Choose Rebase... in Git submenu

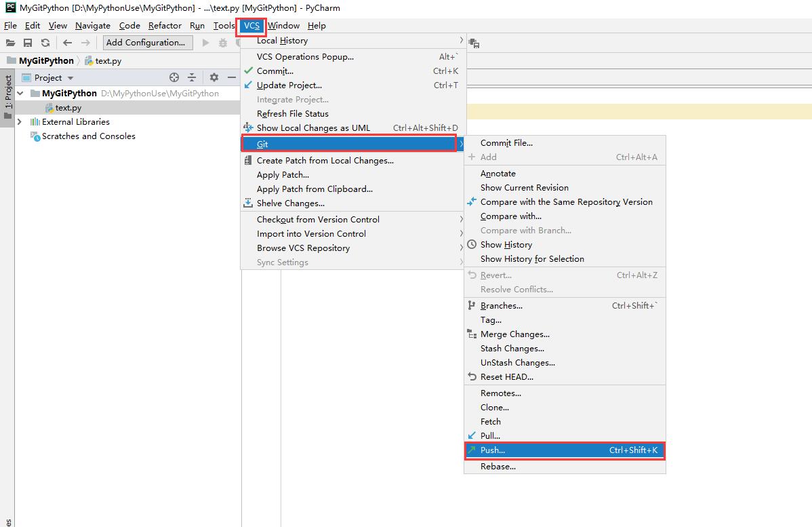565,467
